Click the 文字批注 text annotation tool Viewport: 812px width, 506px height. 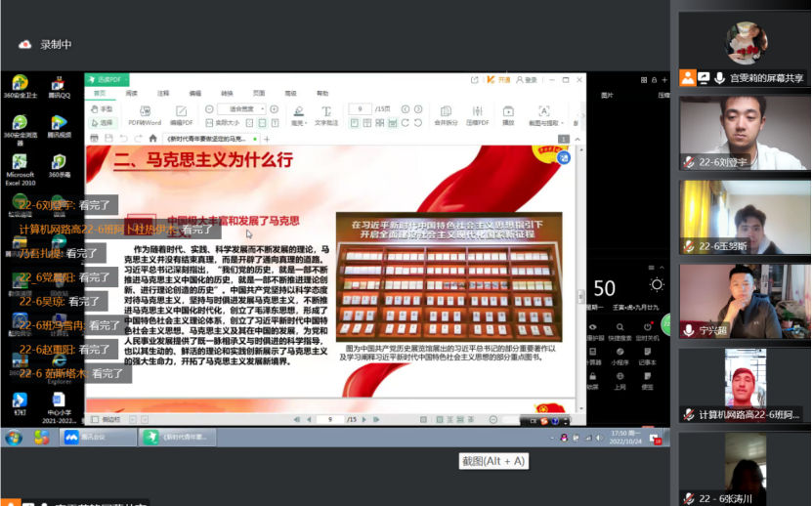pos(326,114)
